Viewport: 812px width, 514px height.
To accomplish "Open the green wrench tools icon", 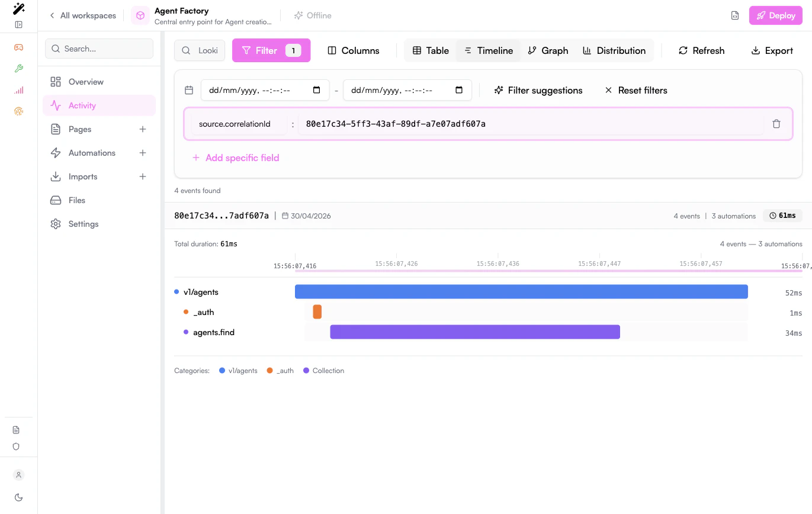I will click(18, 69).
